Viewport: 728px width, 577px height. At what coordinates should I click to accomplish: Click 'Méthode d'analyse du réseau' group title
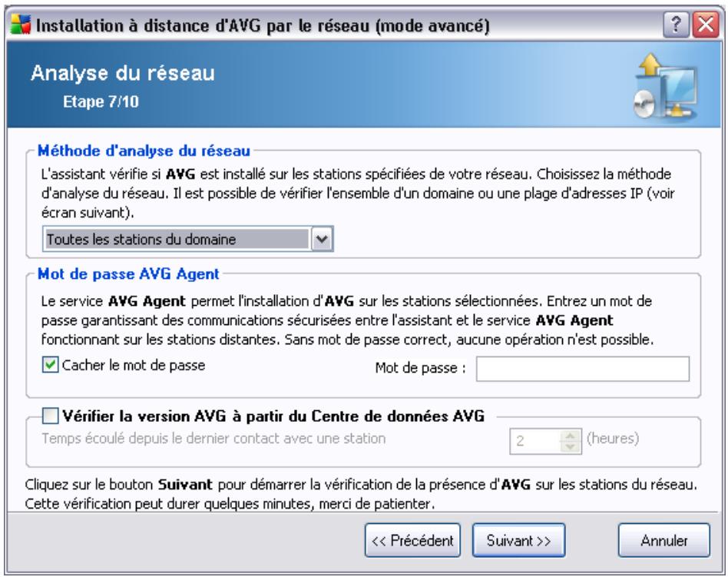coord(144,151)
